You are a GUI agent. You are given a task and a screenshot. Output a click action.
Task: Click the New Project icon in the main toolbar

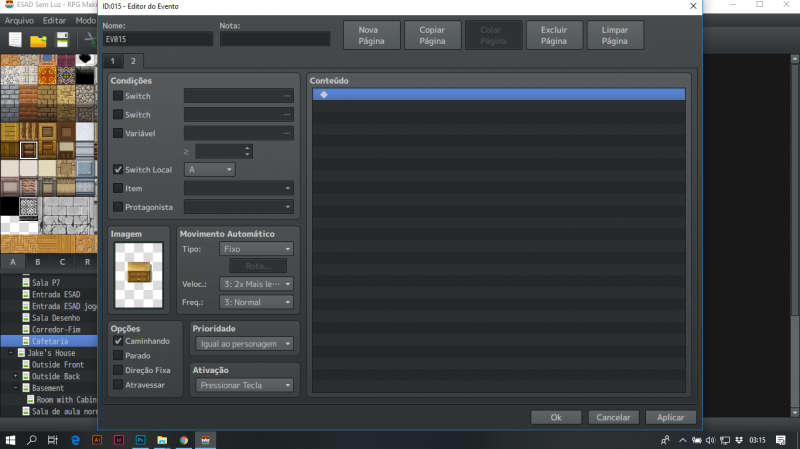(x=15, y=40)
